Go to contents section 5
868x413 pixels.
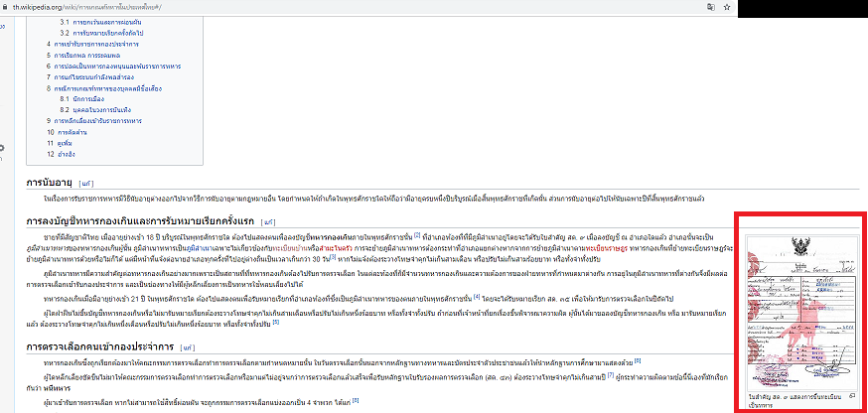pyautogui.click(x=83, y=56)
